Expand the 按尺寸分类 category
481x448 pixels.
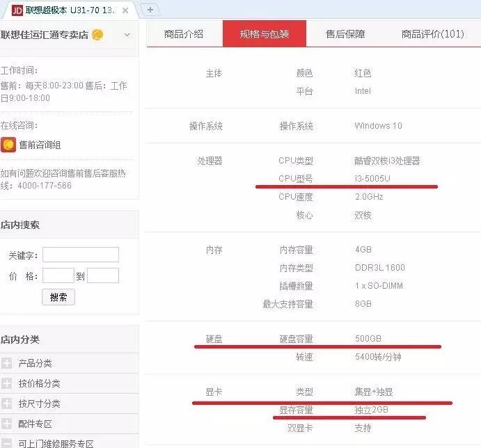point(6,403)
